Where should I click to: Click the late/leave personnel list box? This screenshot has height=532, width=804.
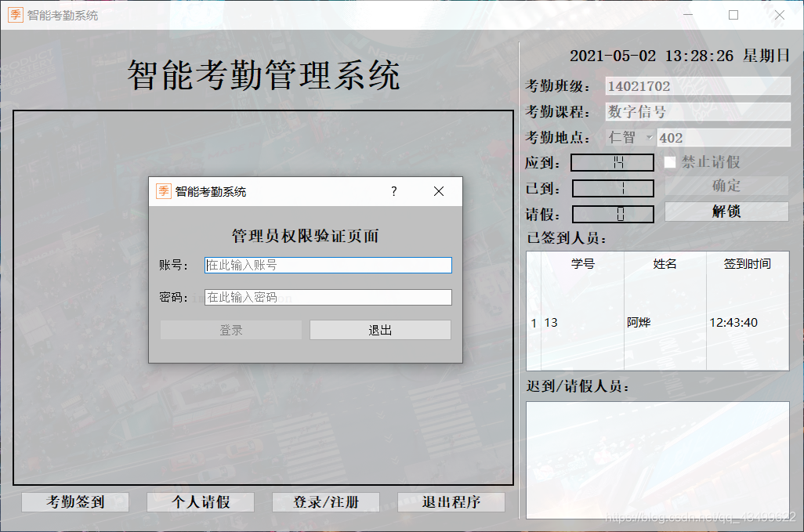[657, 460]
